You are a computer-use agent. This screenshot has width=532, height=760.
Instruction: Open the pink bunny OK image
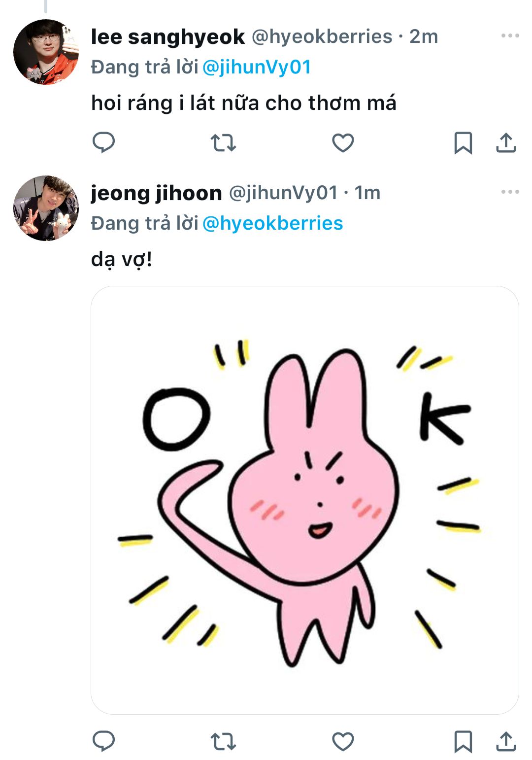[304, 500]
